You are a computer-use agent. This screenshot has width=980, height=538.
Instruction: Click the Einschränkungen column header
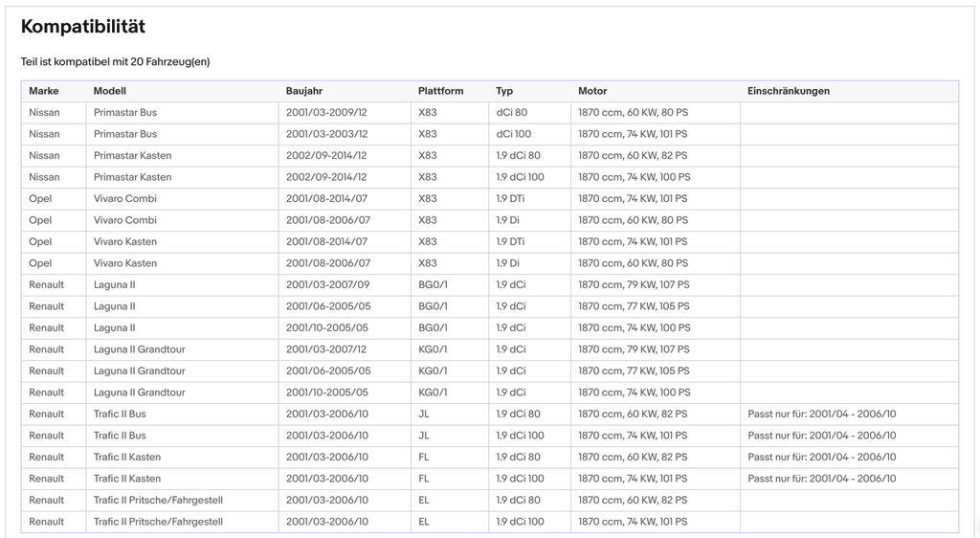tap(789, 91)
